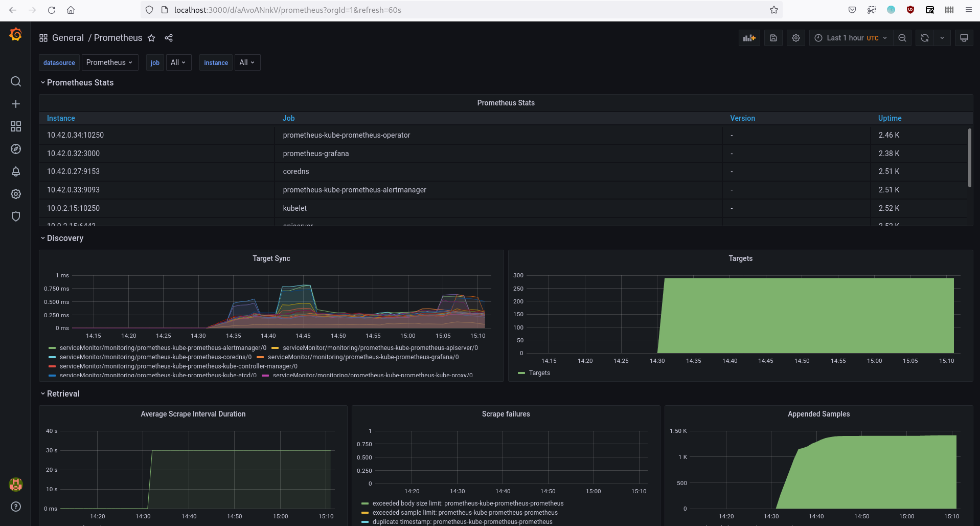Open the Alerting bell icon
The width and height of the screenshot is (980, 526).
[16, 171]
